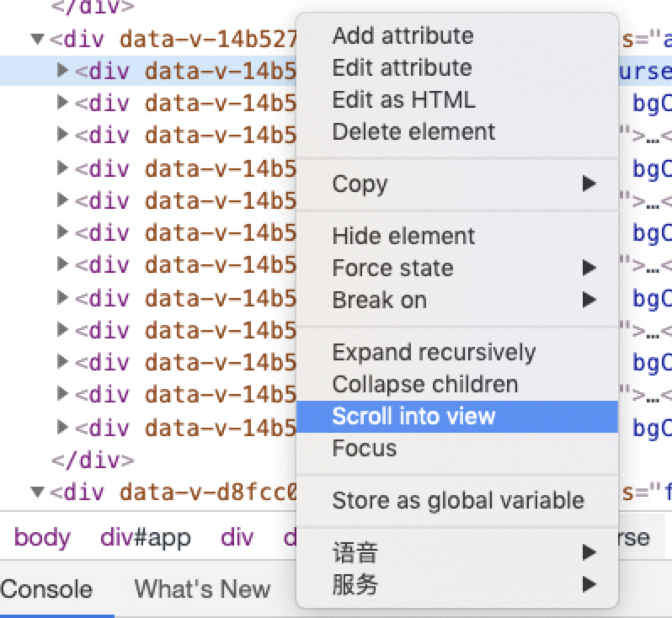Click body in the breadcrumb bar
672x618 pixels.
43,537
